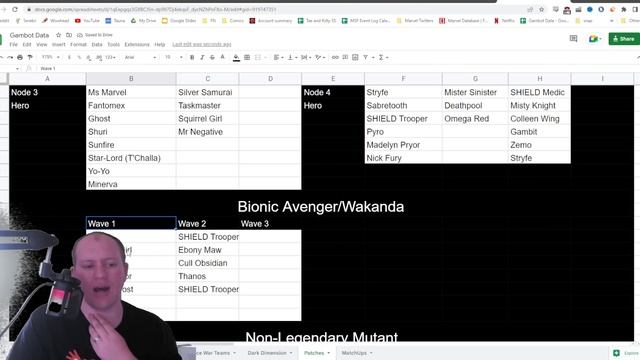Open the functions sigma dropdown
This screenshot has height=360, width=640.
point(383,58)
